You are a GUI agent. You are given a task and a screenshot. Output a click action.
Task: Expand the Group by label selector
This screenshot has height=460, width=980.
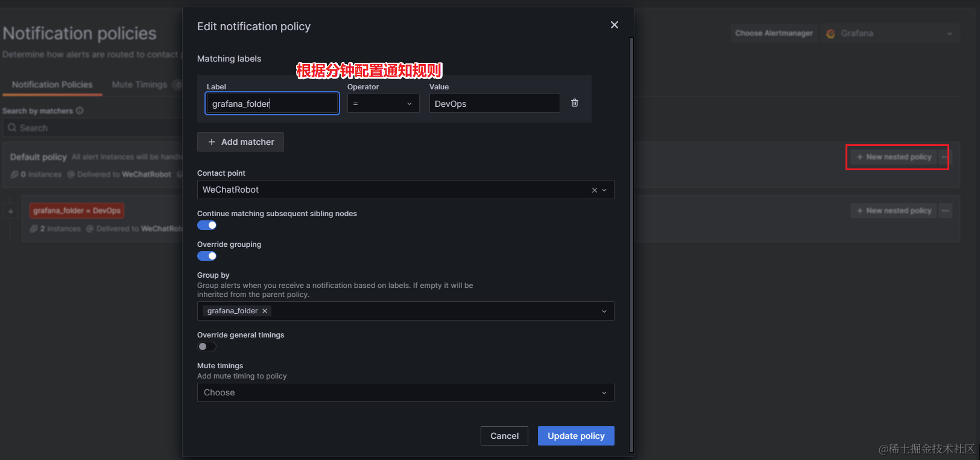[x=405, y=311]
